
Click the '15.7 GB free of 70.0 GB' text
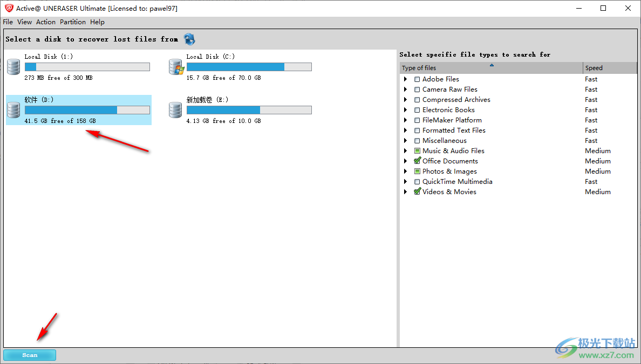tap(223, 78)
